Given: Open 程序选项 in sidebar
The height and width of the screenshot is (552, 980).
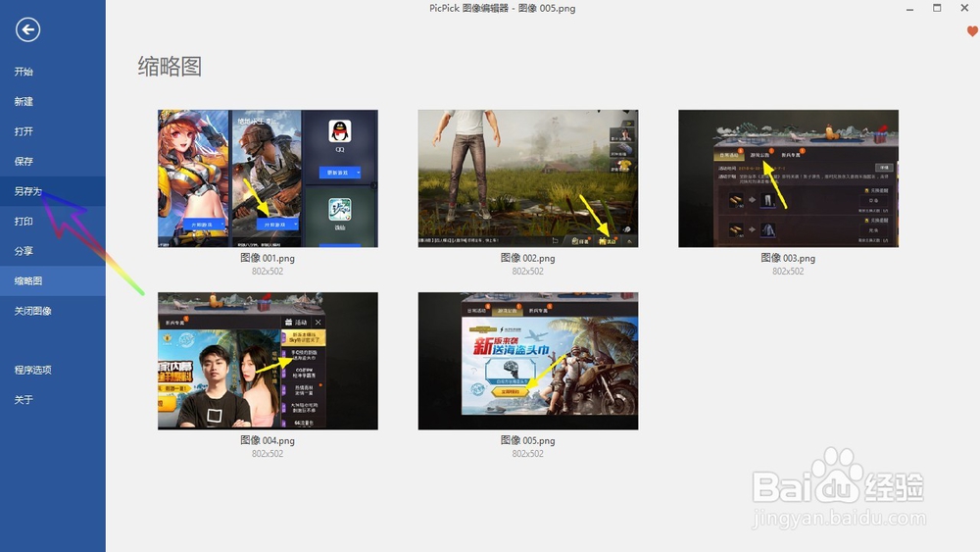Looking at the screenshot, I should point(53,370).
